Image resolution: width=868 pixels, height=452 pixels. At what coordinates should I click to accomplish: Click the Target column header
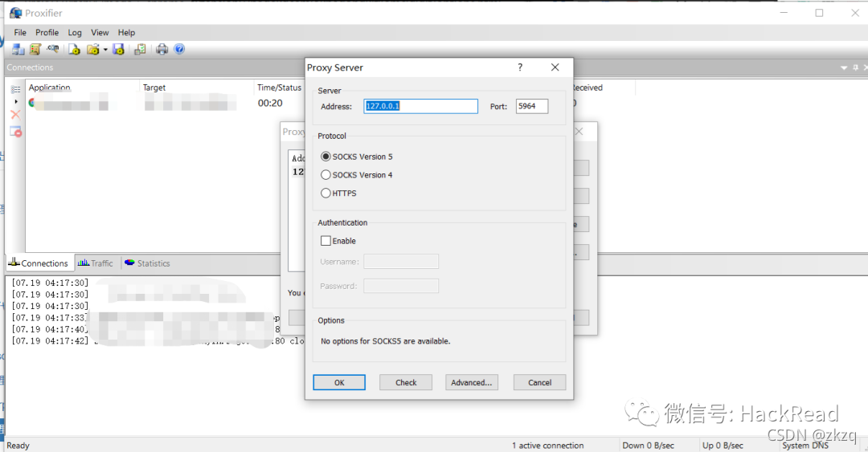point(154,88)
